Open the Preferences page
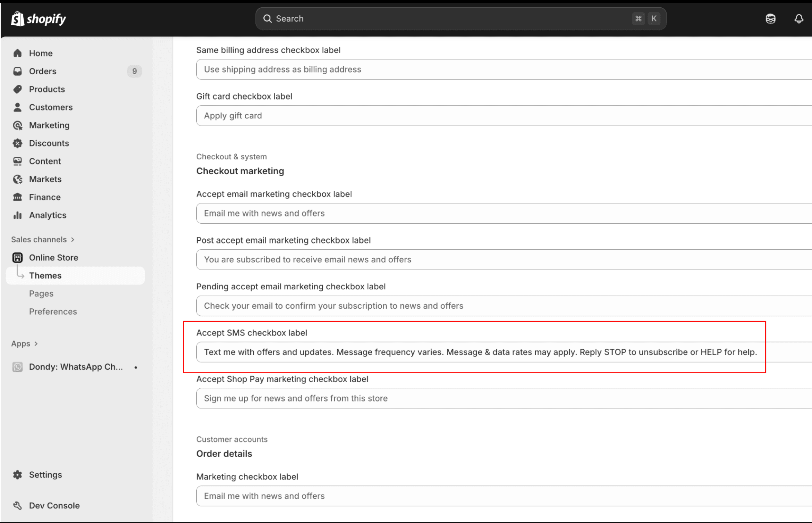 tap(53, 311)
